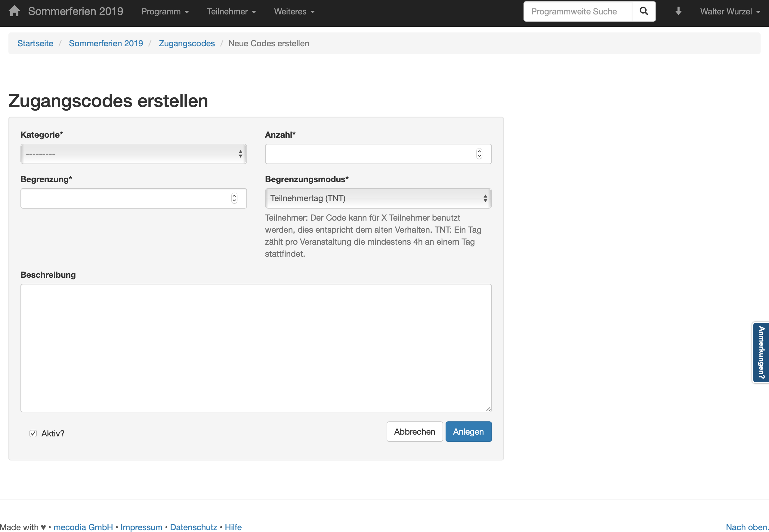The width and height of the screenshot is (769, 532).
Task: Go to Zugangscodes breadcrumb link
Action: point(187,43)
